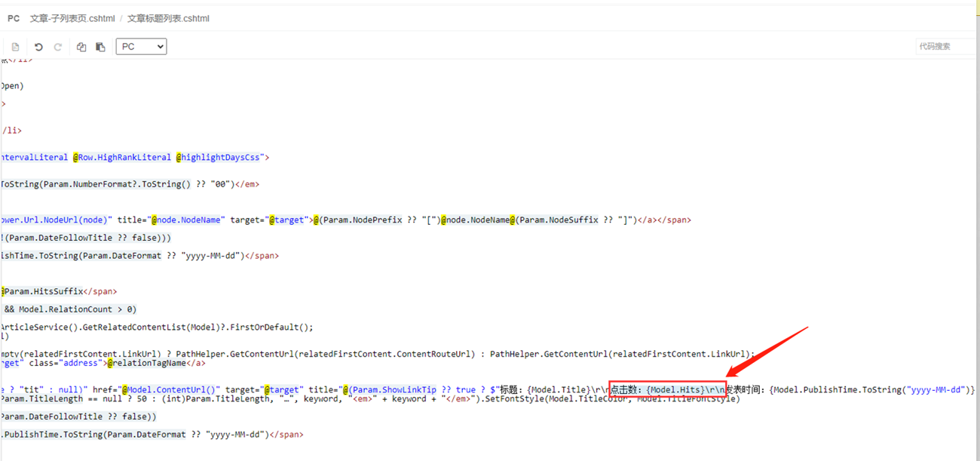Click the save file icon in toolbar
This screenshot has height=461, width=980.
point(15,47)
